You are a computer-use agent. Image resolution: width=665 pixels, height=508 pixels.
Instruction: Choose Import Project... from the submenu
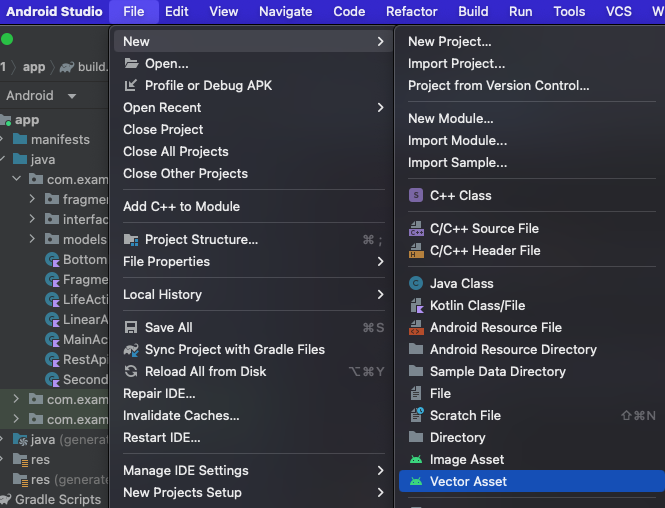click(456, 64)
